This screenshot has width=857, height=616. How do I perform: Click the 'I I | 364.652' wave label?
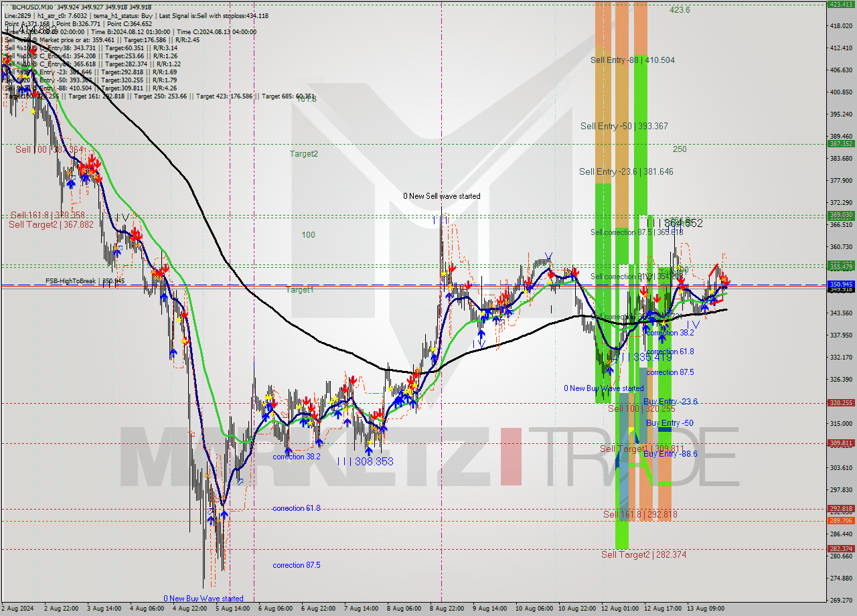pyautogui.click(x=675, y=223)
